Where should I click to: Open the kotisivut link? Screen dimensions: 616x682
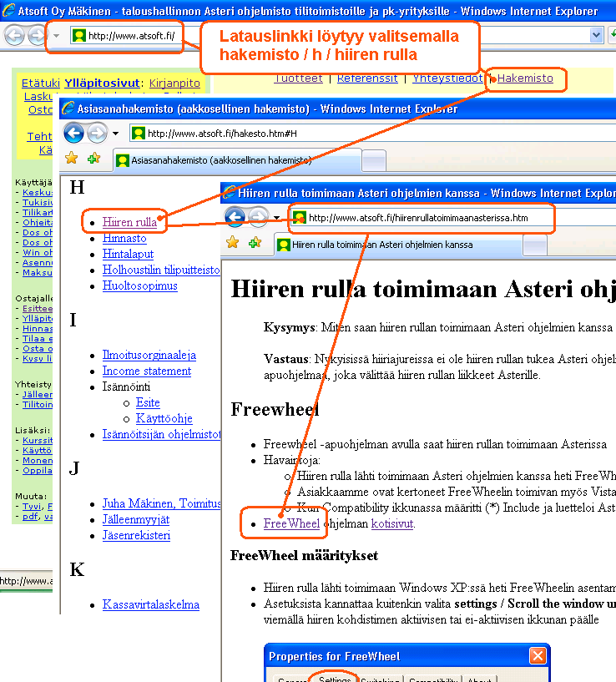[x=392, y=523]
